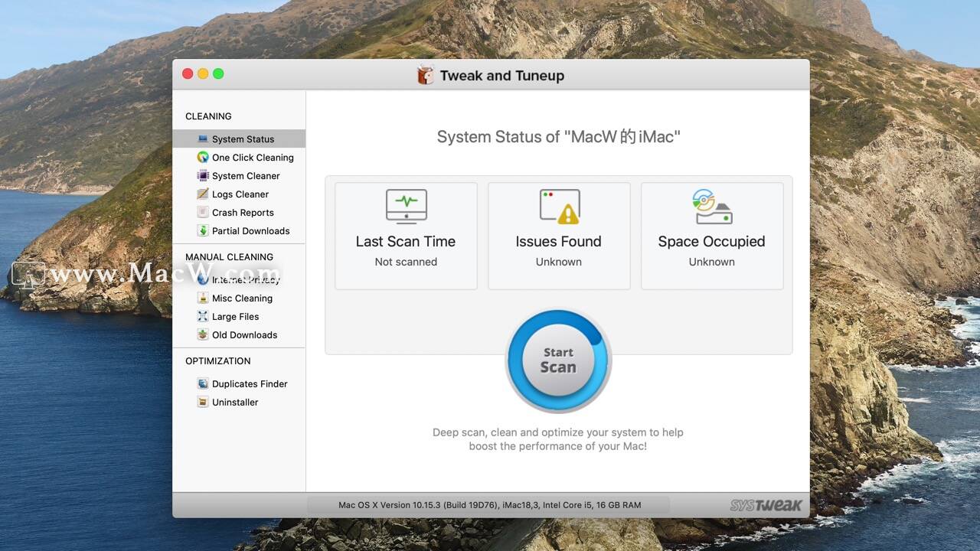Click the OPTIMIZATION section header
The height and width of the screenshot is (551, 980).
(x=217, y=361)
